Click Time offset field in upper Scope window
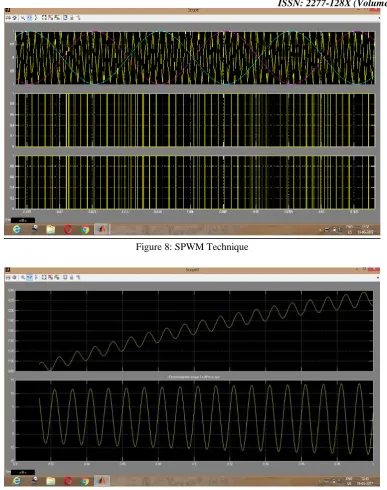The width and height of the screenshot is (387, 490). tap(23, 220)
